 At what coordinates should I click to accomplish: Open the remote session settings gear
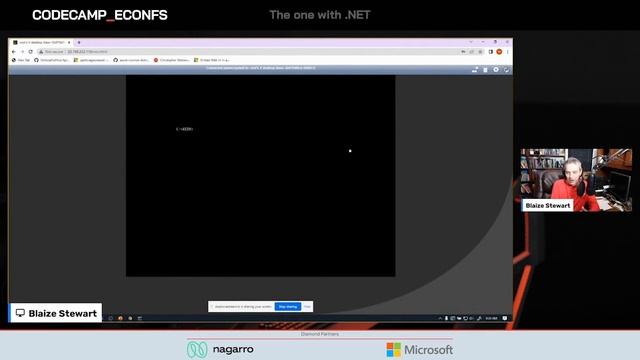coord(496,70)
